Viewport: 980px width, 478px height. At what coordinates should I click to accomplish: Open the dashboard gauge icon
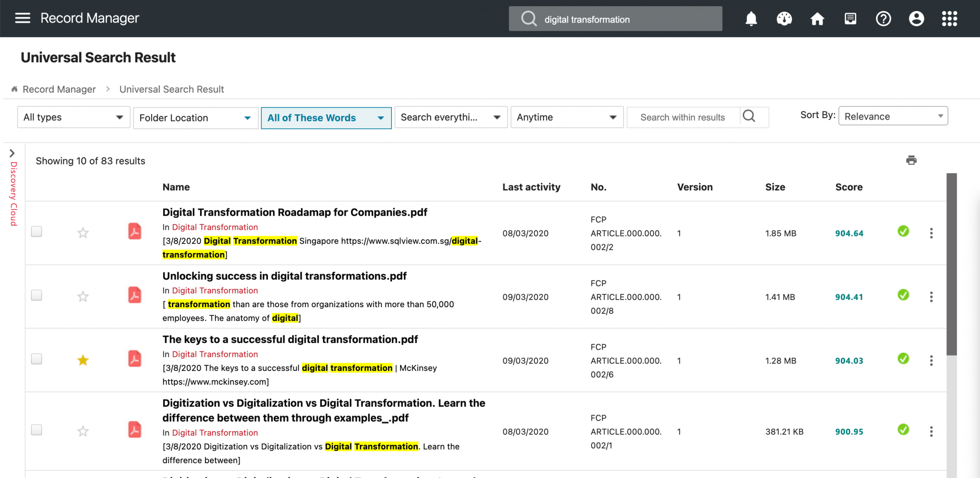tap(784, 19)
